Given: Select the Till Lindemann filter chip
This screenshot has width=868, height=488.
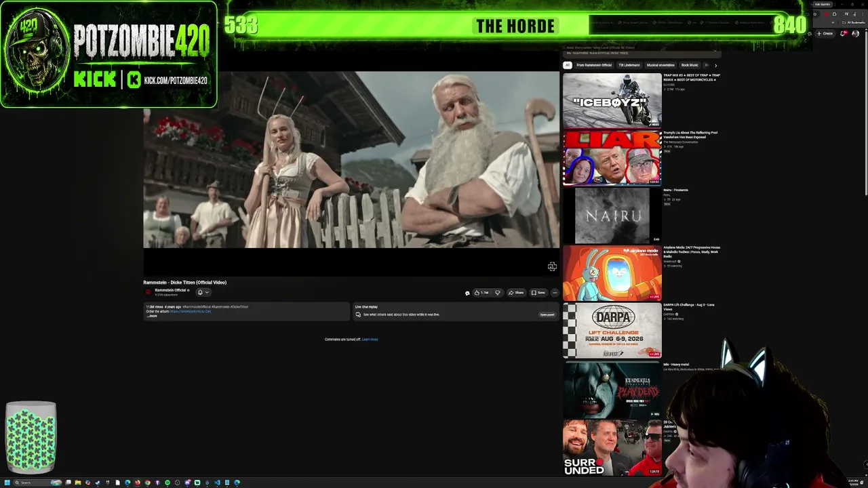Looking at the screenshot, I should click(629, 65).
